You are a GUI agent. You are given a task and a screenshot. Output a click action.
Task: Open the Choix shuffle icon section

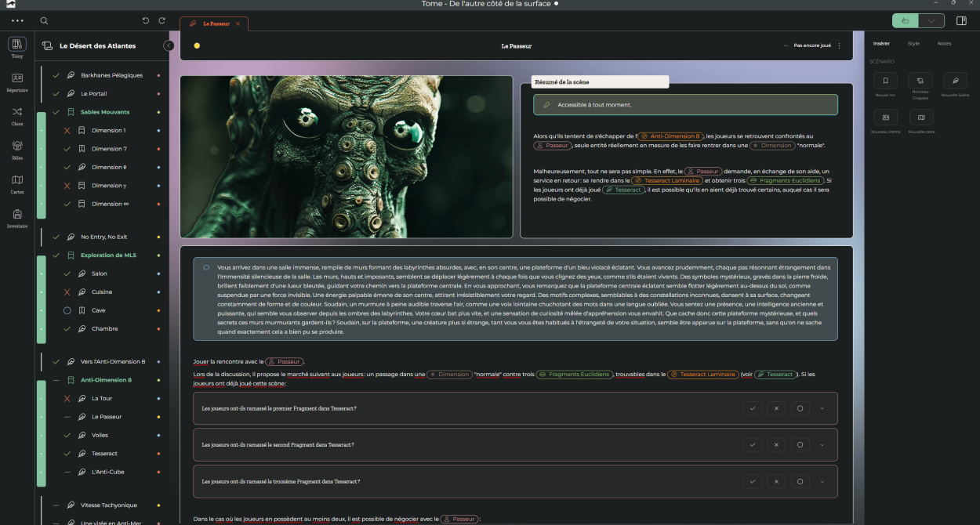(x=17, y=114)
